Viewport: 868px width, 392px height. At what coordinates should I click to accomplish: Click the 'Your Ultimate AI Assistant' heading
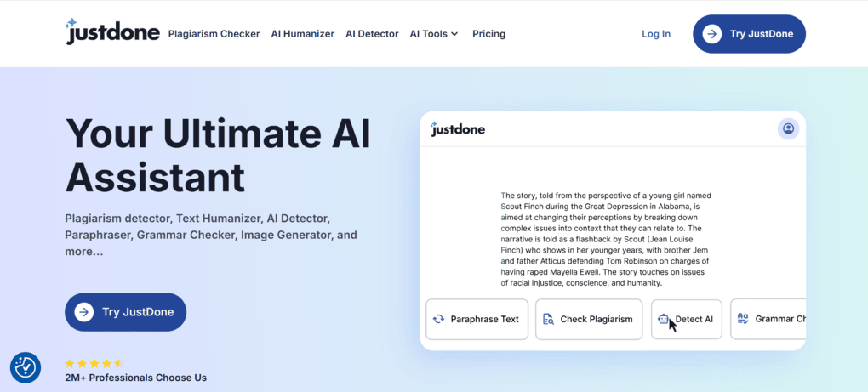[218, 155]
